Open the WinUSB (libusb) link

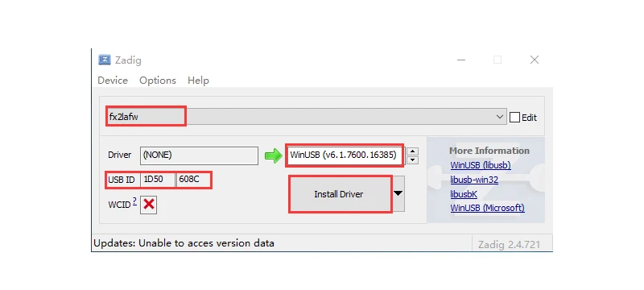point(481,165)
